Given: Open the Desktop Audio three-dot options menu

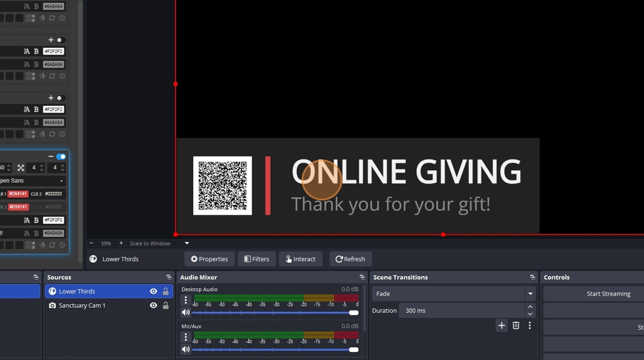Looking at the screenshot, I should (x=186, y=300).
